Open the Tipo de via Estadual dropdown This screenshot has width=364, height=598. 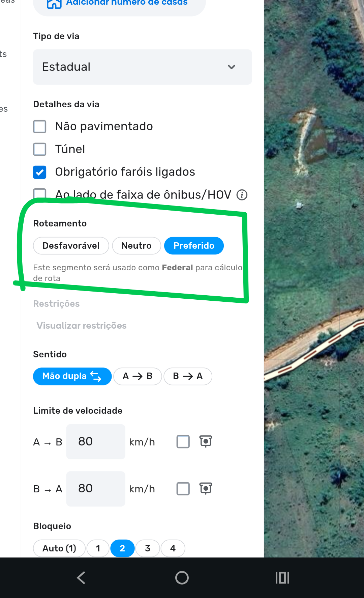[x=143, y=67]
